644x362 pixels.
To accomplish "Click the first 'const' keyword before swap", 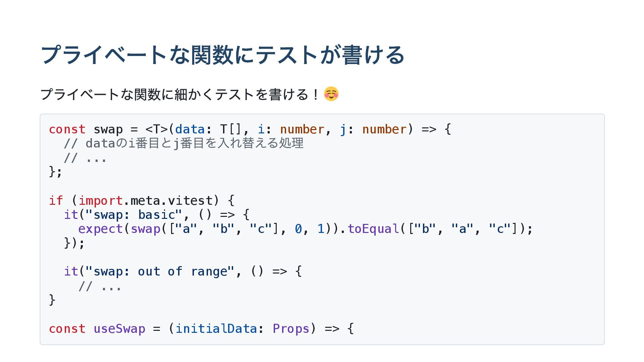I will click(x=67, y=129).
